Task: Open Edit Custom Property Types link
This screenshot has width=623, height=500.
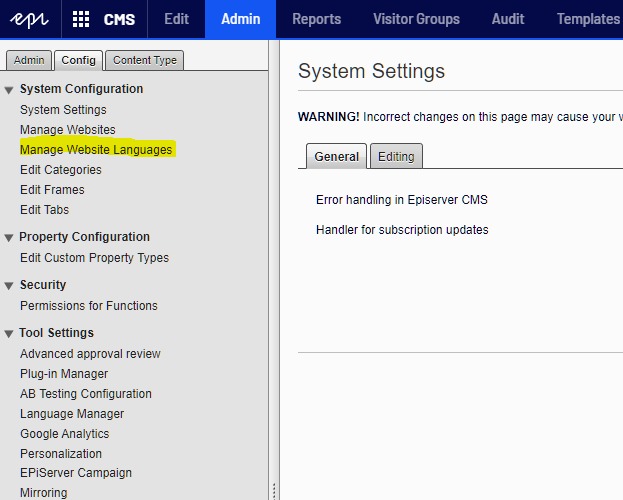Action: (x=95, y=258)
